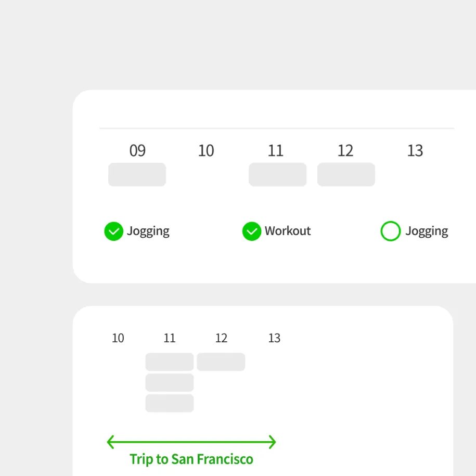Open last stacked event under trip day 11
Viewport: 476px width, 476px height.
coord(170,403)
